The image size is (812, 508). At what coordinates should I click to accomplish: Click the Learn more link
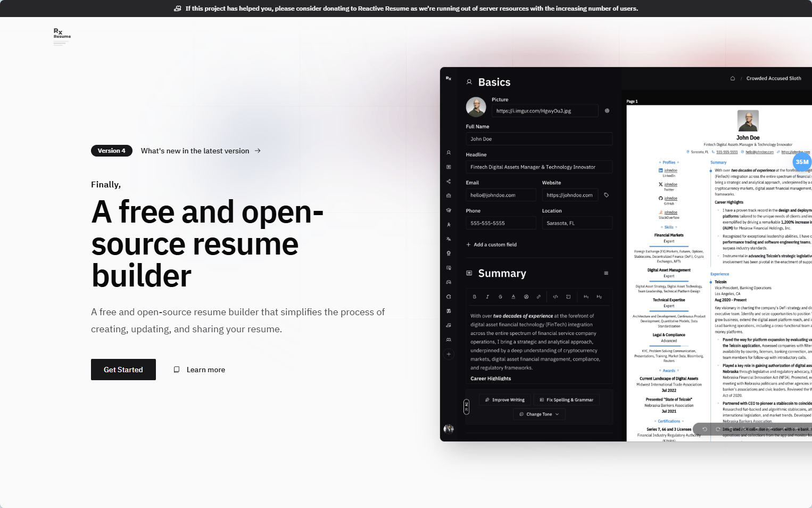pyautogui.click(x=200, y=370)
